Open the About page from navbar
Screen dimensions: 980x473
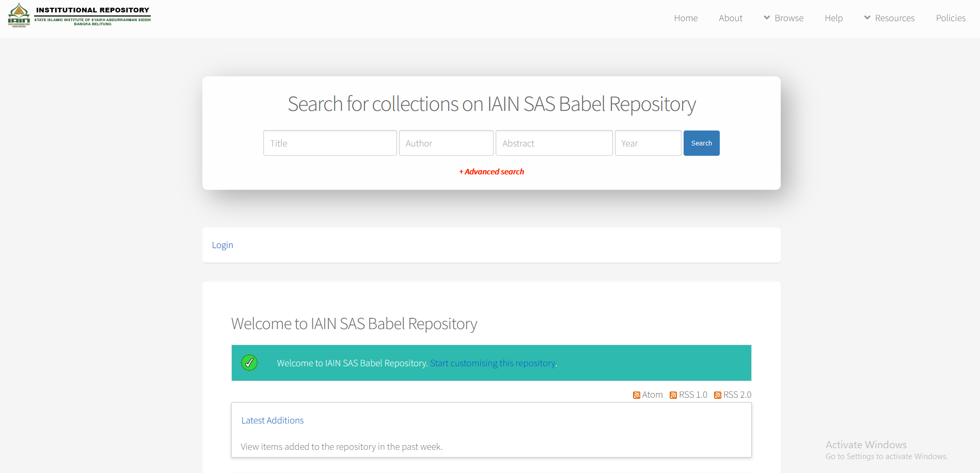(731, 18)
